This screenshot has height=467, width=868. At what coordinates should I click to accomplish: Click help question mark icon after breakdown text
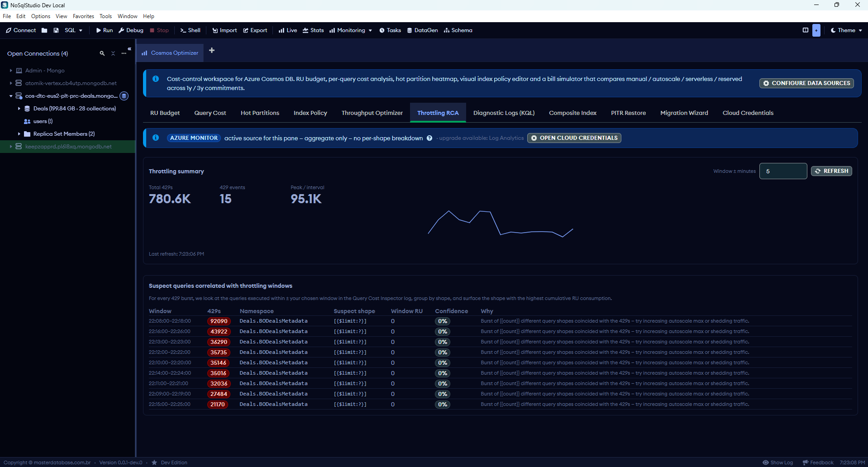click(x=429, y=138)
